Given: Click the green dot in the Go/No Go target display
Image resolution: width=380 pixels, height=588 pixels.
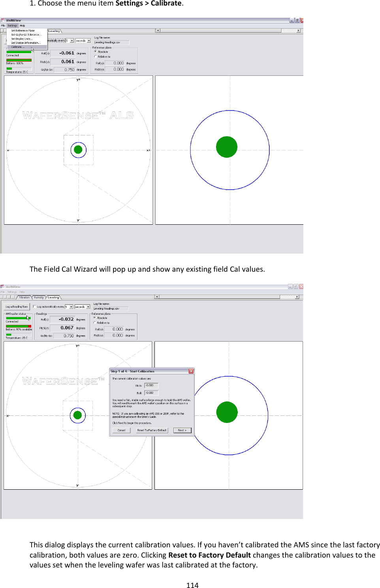Looking at the screenshot, I should (226, 147).
